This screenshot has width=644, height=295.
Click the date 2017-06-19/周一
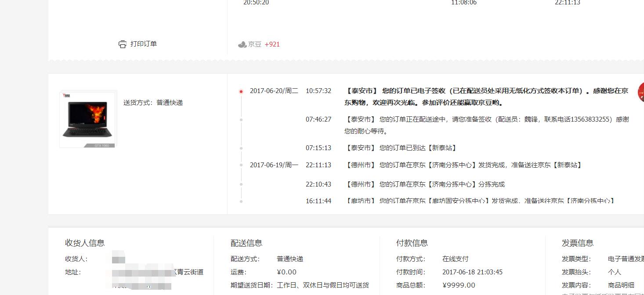click(274, 165)
